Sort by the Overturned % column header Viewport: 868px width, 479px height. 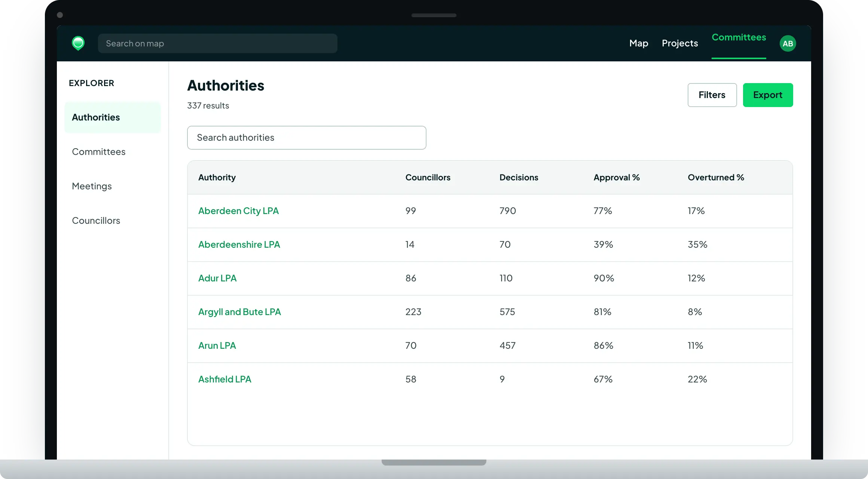click(x=716, y=177)
